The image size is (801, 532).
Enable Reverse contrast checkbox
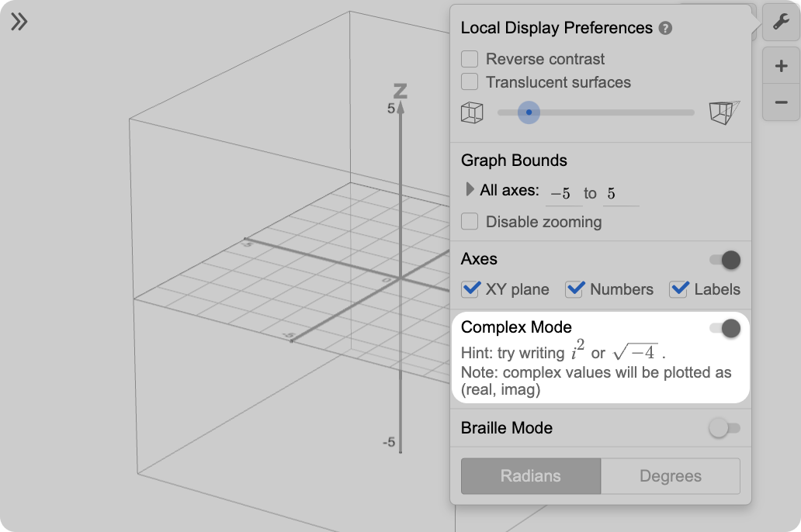(470, 59)
